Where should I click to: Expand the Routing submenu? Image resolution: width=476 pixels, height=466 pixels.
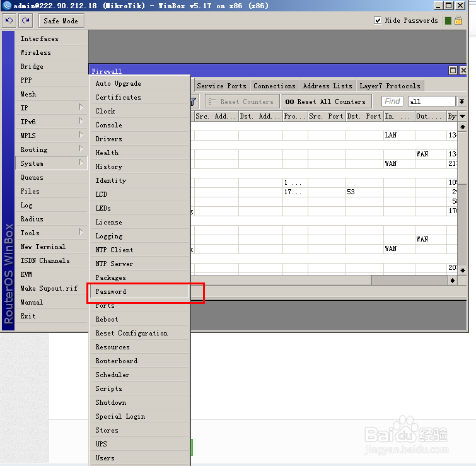[51, 149]
